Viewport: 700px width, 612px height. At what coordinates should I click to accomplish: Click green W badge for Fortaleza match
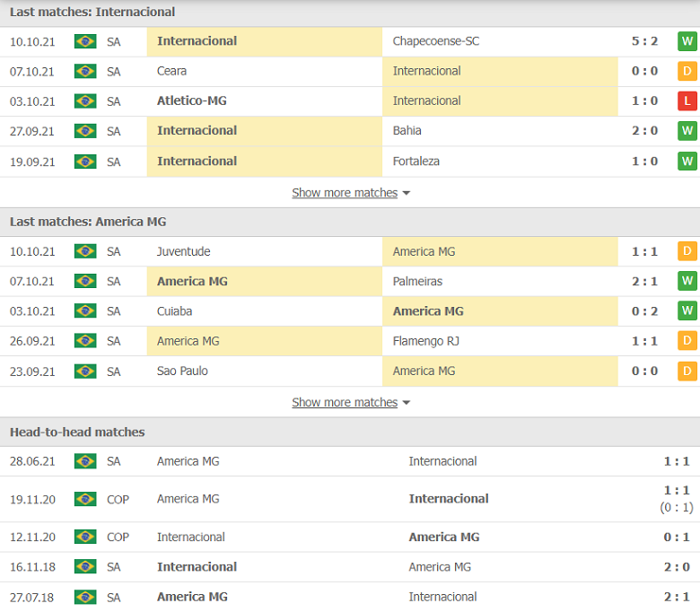click(687, 162)
